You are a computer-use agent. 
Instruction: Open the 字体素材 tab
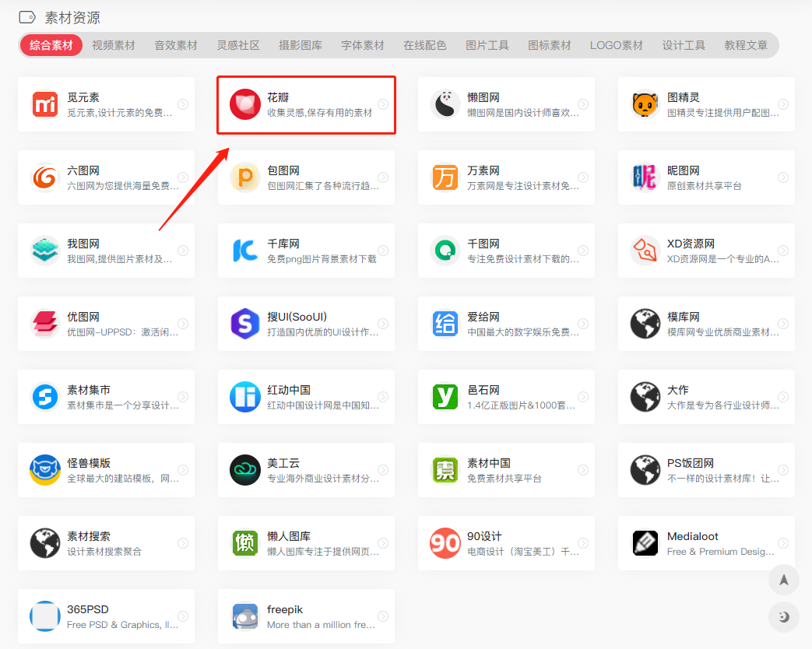tap(363, 45)
